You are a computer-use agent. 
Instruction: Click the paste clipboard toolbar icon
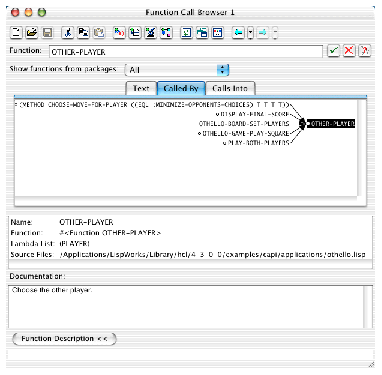pyautogui.click(x=99, y=32)
